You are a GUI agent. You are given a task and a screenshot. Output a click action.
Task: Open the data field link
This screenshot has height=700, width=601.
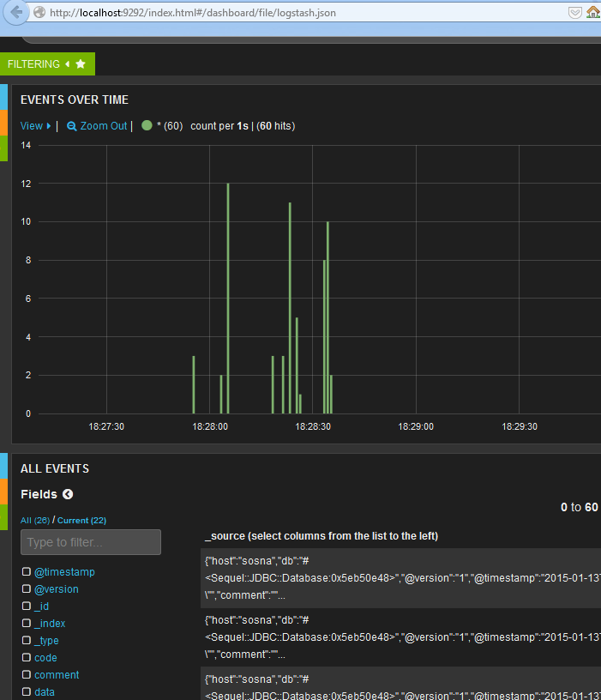pos(45,692)
